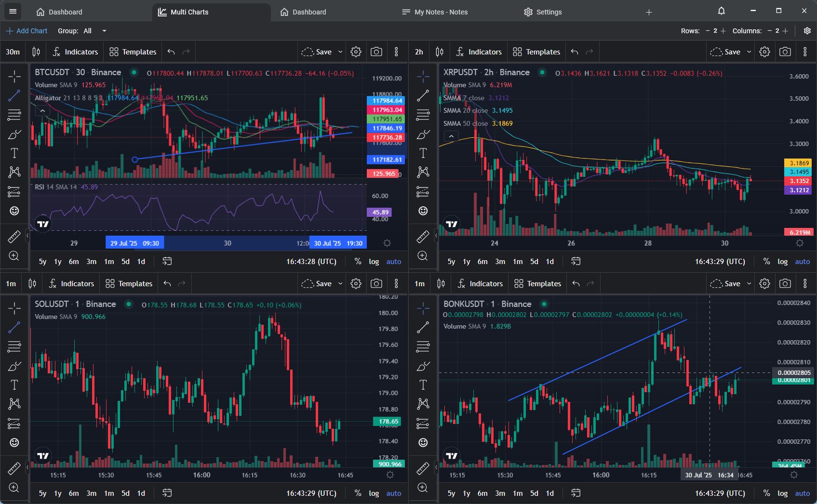Viewport: 817px width, 504px height.
Task: Toggle auto scale on BTCUSDT chart
Action: tap(394, 261)
